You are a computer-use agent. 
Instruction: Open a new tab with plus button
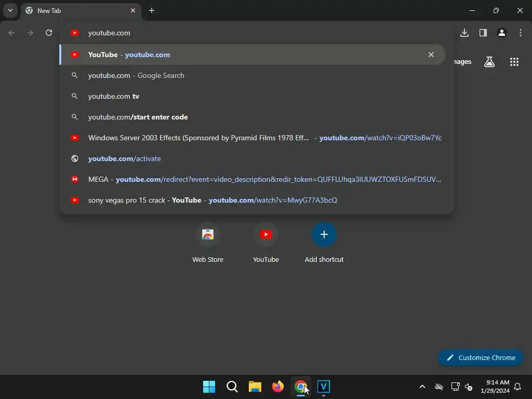152,10
